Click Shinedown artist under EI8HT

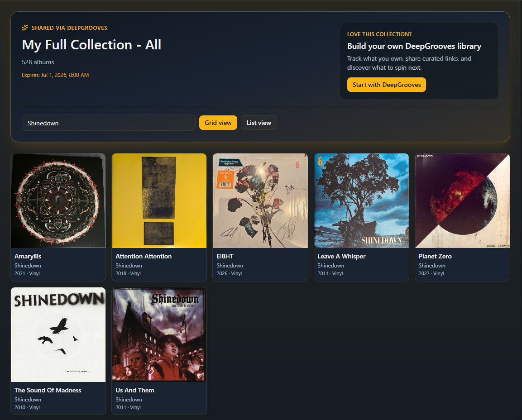[230, 266]
